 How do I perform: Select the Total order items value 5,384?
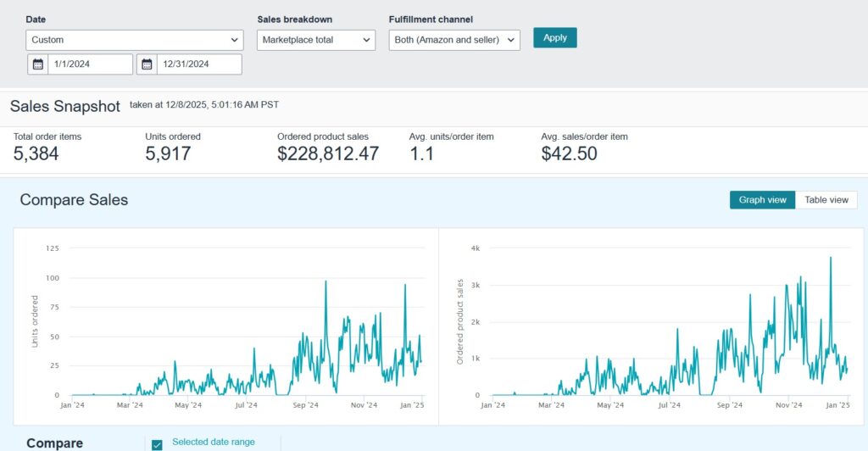coord(36,153)
